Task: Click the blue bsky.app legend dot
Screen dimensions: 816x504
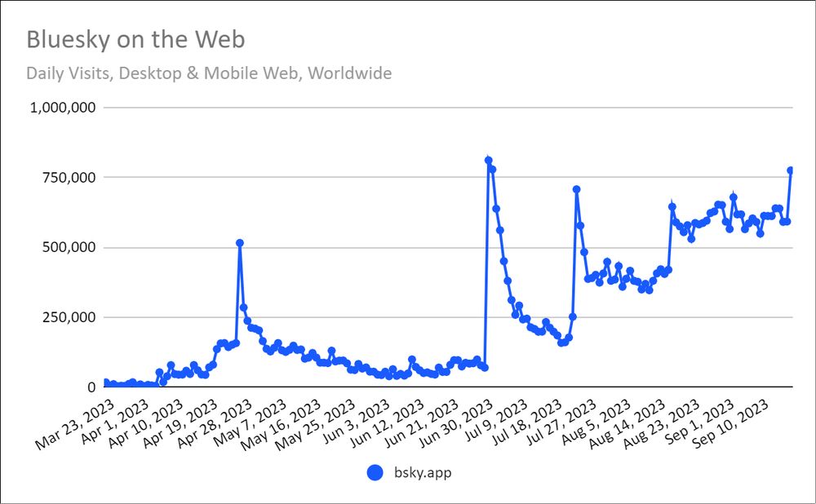Action: coord(375,472)
